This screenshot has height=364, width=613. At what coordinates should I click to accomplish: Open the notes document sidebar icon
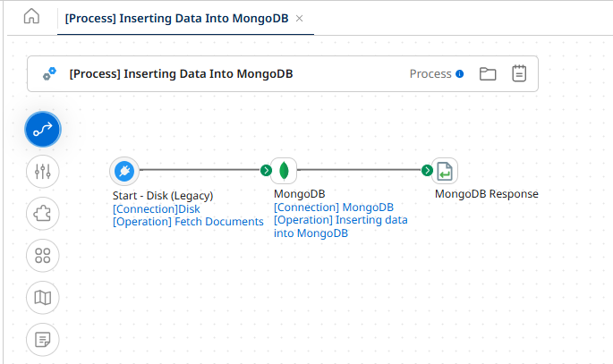coord(42,340)
